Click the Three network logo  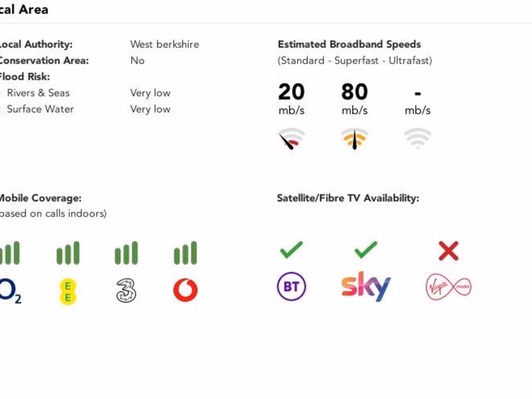tap(126, 290)
